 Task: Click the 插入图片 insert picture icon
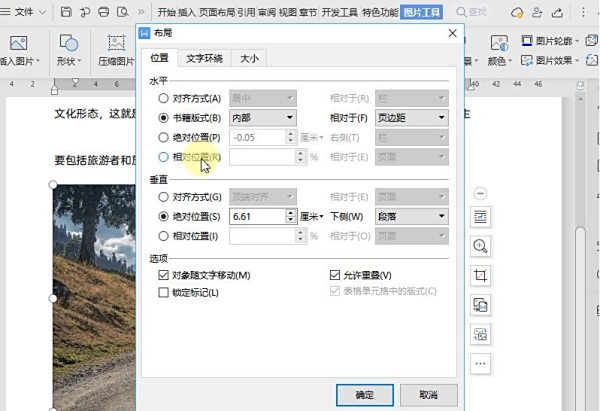click(18, 42)
